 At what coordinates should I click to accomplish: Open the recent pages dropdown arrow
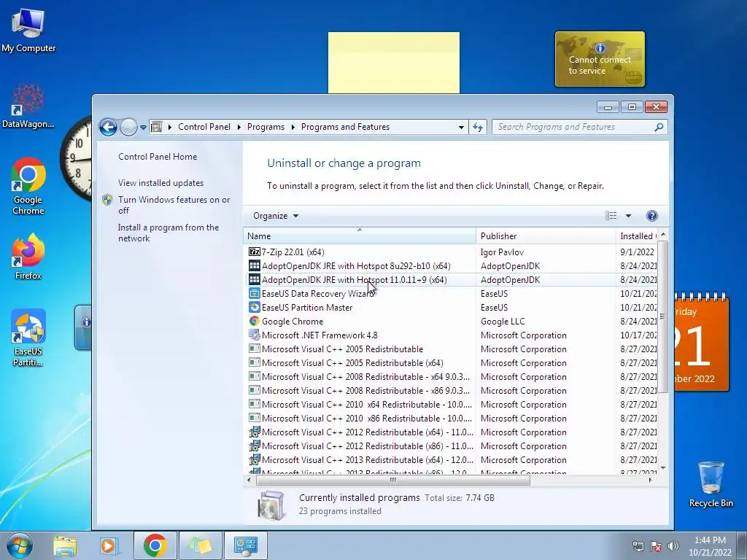click(x=143, y=128)
